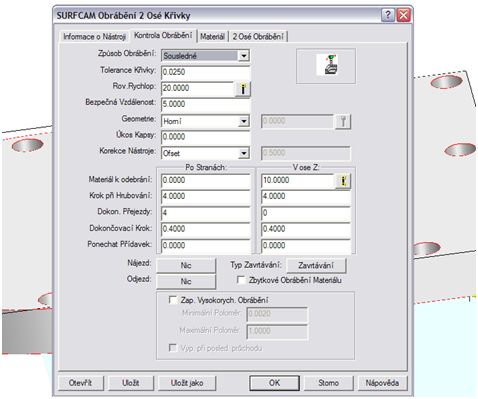Click the Nájezd Nic button
Screen dimensions: 478x399
[x=186, y=265]
